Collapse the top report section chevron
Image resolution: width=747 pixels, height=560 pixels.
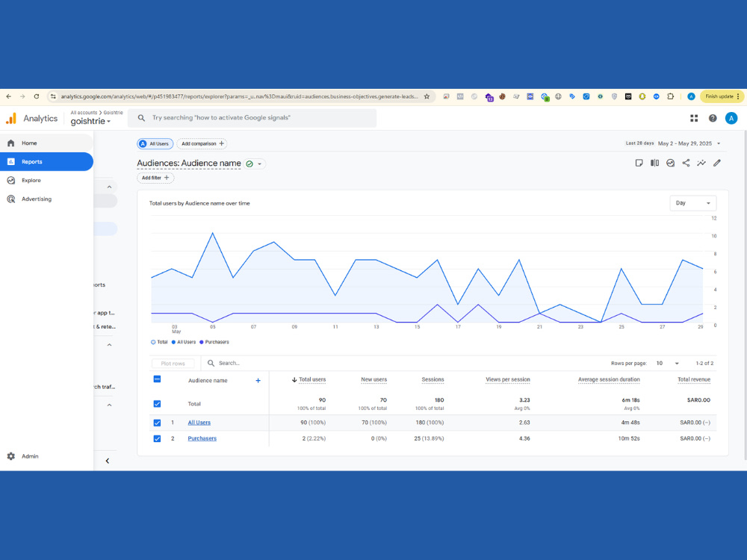(109, 187)
